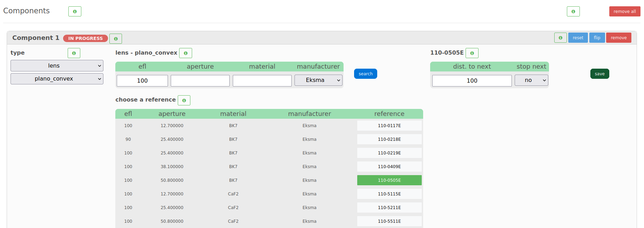Select reference 110-0218E

click(389, 139)
